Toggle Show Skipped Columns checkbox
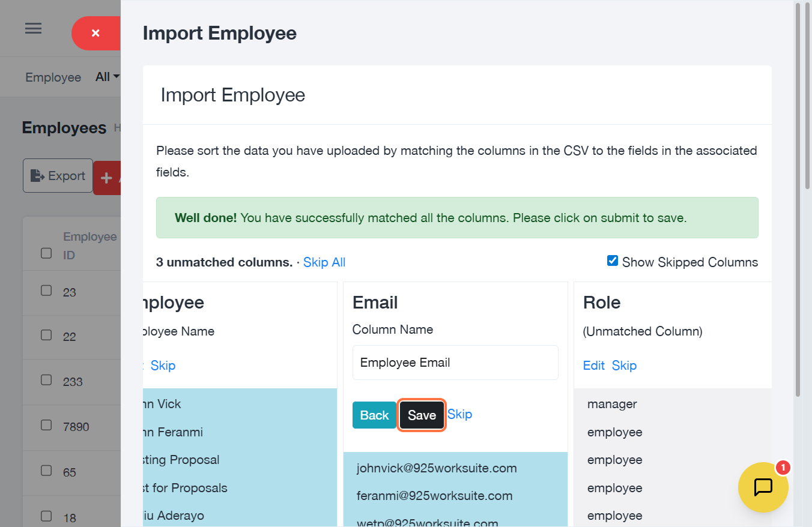Image resolution: width=812 pixels, height=527 pixels. pos(613,261)
